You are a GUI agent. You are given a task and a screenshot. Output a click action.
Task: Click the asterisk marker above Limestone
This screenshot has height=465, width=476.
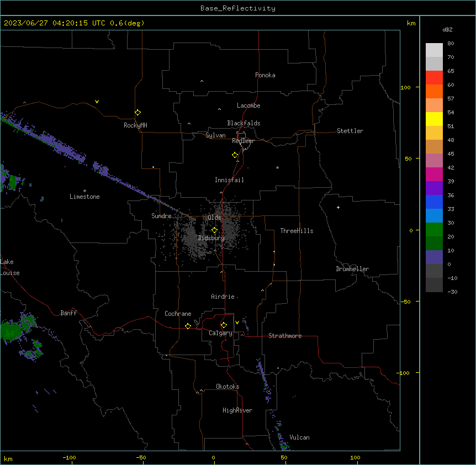pyautogui.click(x=84, y=191)
